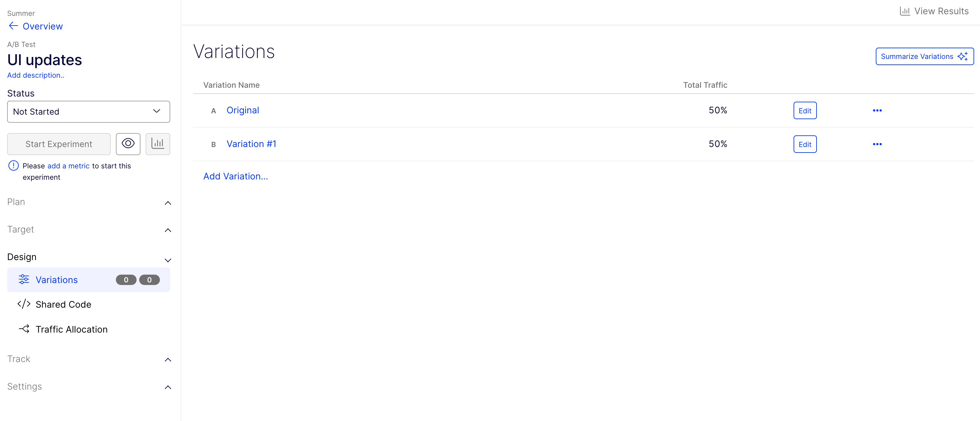The height and width of the screenshot is (421, 980).
Task: Click the View Results chart icon
Action: (x=904, y=11)
